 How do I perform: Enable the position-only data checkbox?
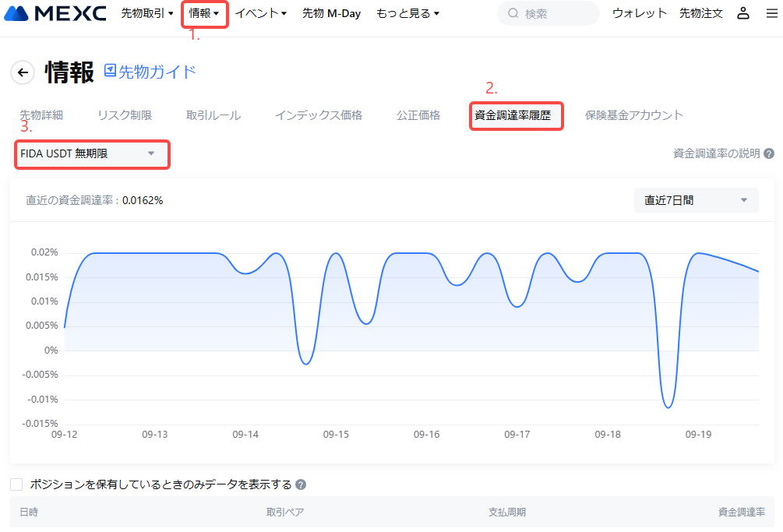16,484
